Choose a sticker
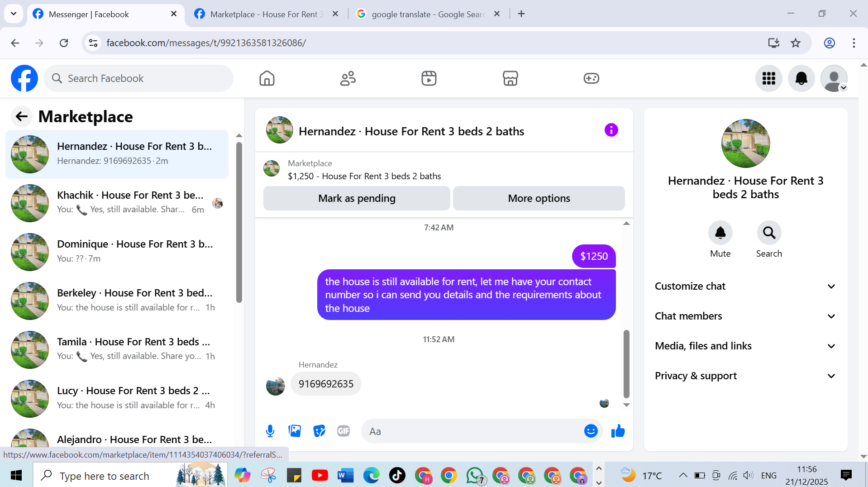868x487 pixels. [319, 431]
